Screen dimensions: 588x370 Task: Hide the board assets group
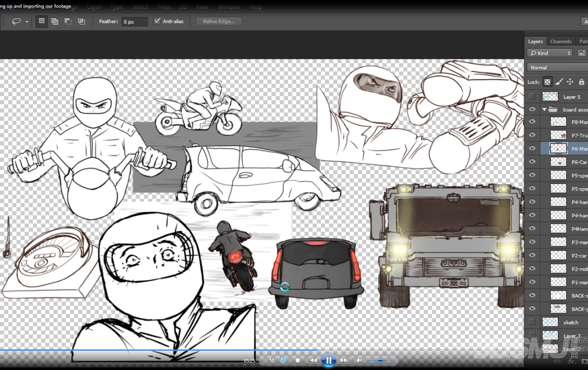(x=532, y=109)
